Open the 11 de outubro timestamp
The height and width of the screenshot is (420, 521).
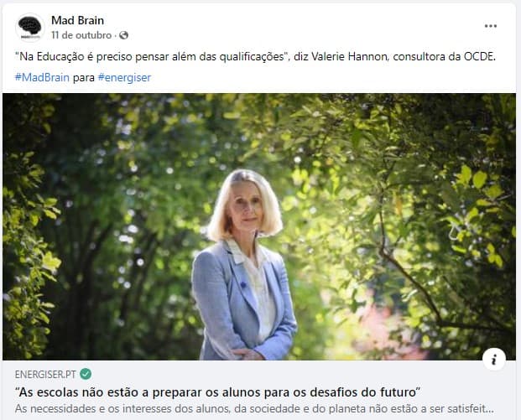tap(81, 35)
